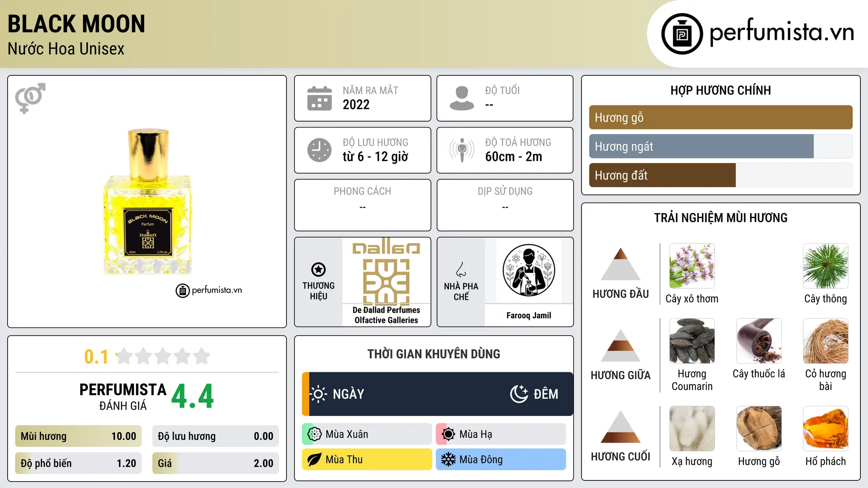
Task: Click the Hương ngát accord bar
Action: tap(721, 146)
